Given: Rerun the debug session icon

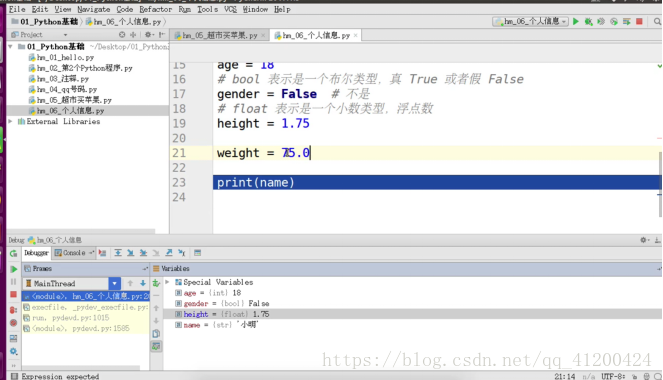Looking at the screenshot, I should coord(14,253).
